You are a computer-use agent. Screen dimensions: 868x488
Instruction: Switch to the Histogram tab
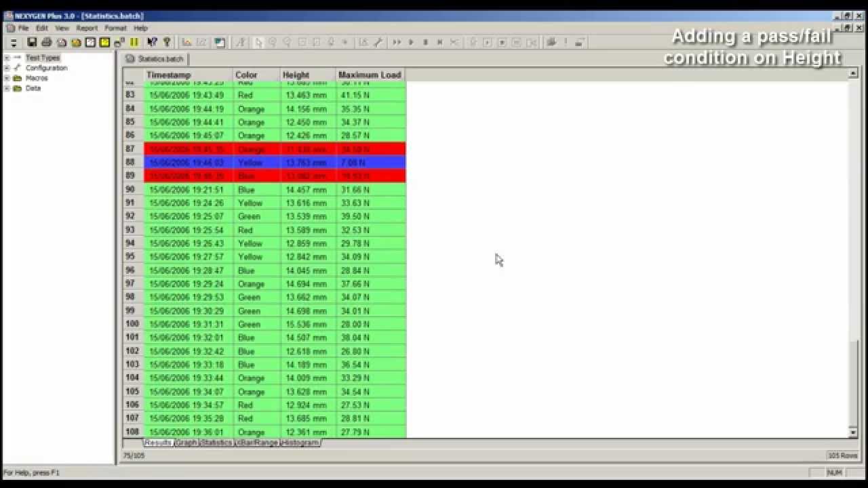coord(300,443)
